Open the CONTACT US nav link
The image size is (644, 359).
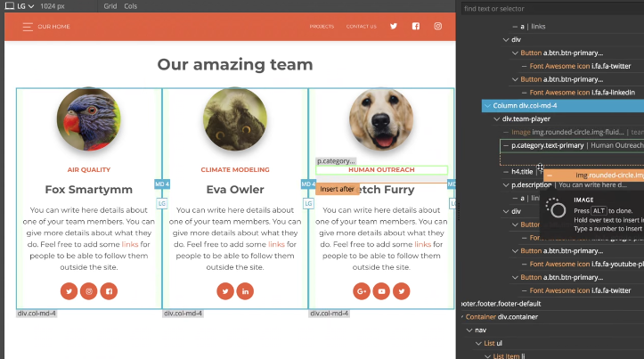click(x=362, y=27)
